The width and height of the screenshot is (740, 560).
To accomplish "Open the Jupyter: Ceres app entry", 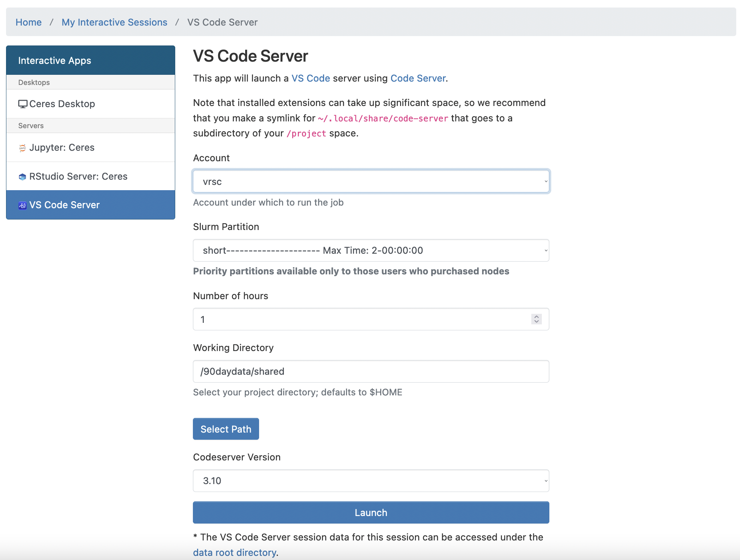I will [x=91, y=148].
